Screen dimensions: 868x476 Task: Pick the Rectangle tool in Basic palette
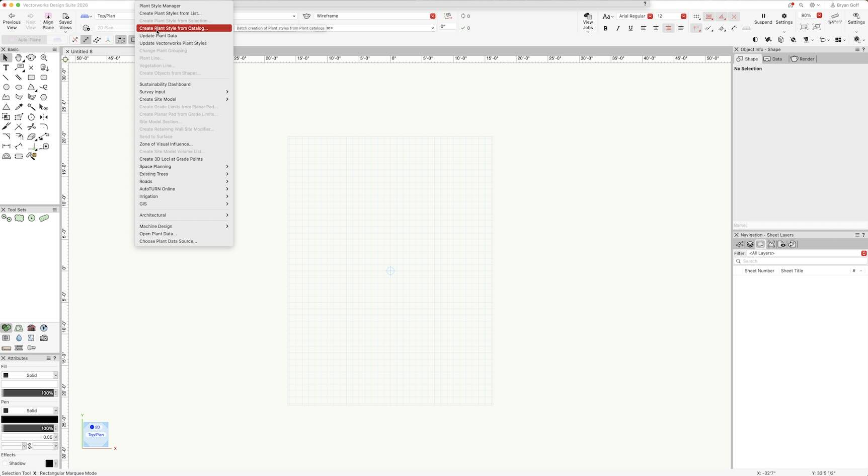31,78
